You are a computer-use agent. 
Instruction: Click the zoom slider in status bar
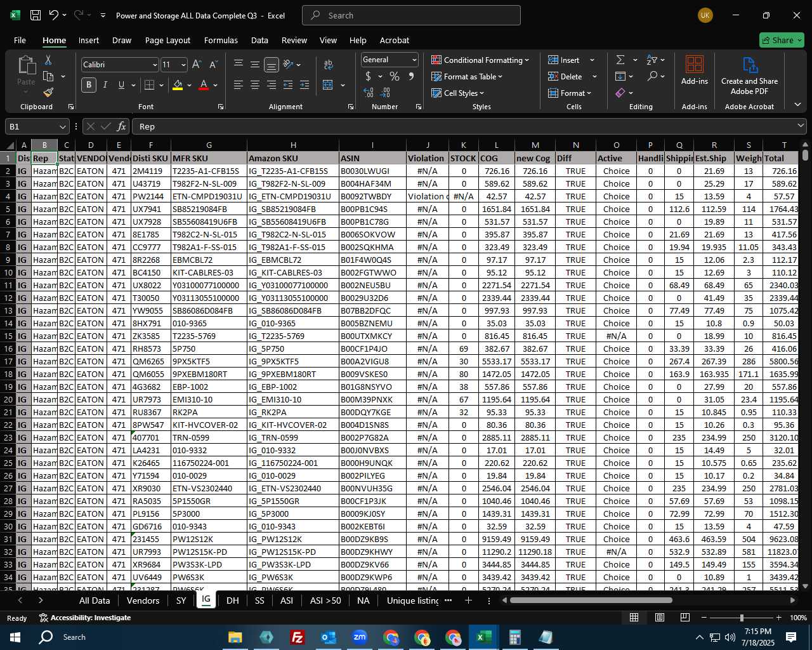coord(741,618)
